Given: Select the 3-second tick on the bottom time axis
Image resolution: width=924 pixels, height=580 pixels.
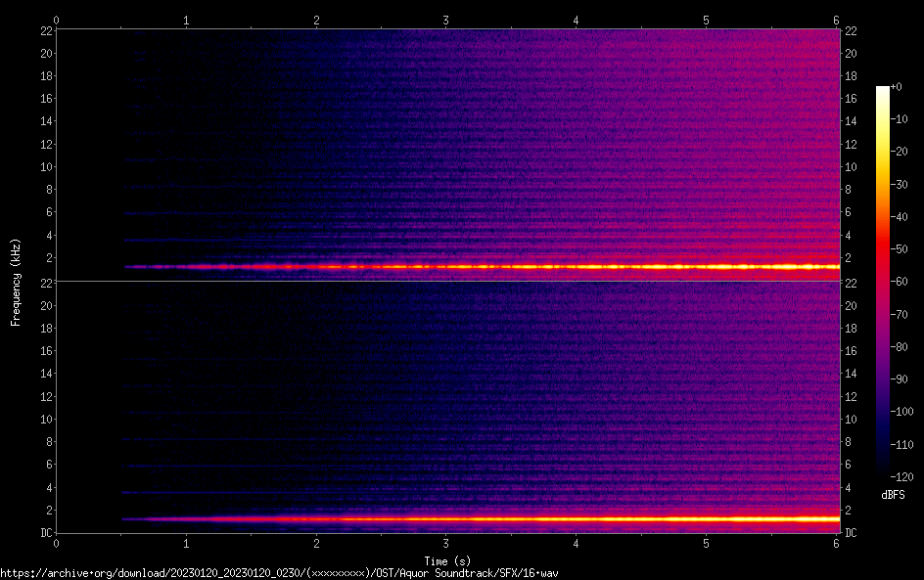Looking at the screenshot, I should coord(446,543).
